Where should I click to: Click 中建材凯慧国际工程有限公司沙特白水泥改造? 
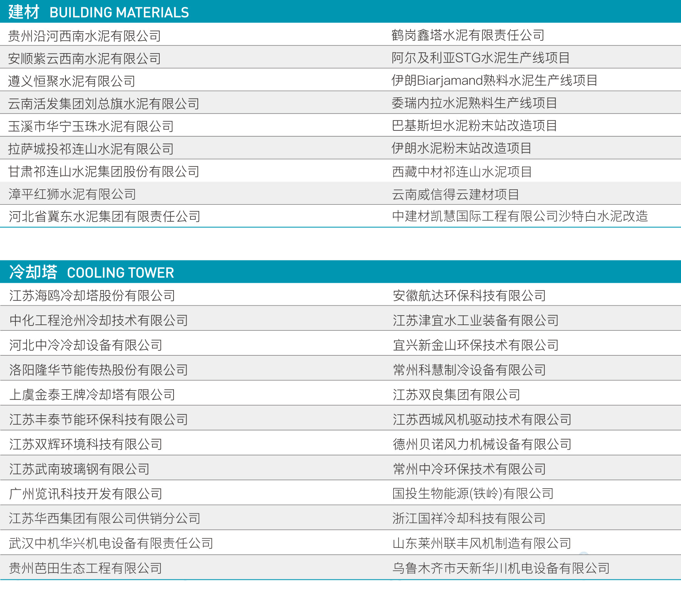520,216
